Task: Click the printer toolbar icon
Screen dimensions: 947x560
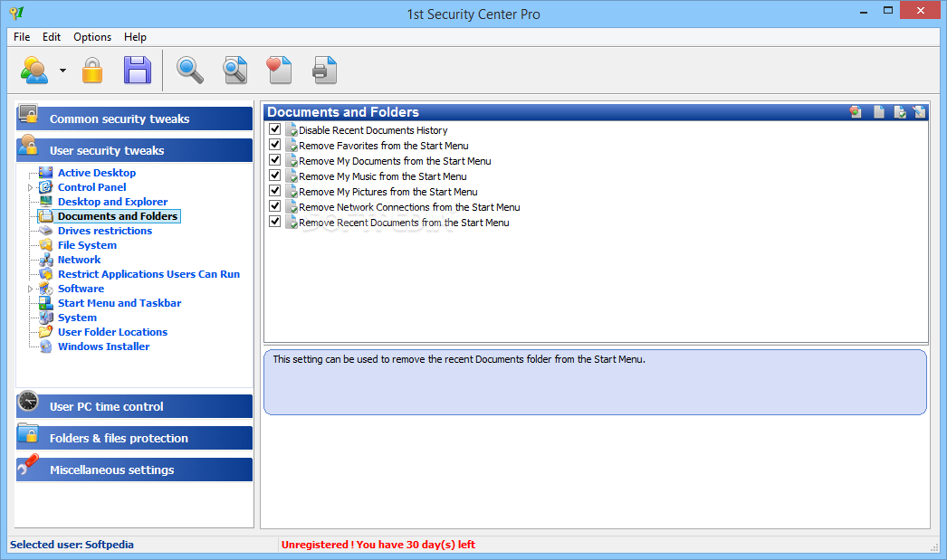Action: coord(324,70)
